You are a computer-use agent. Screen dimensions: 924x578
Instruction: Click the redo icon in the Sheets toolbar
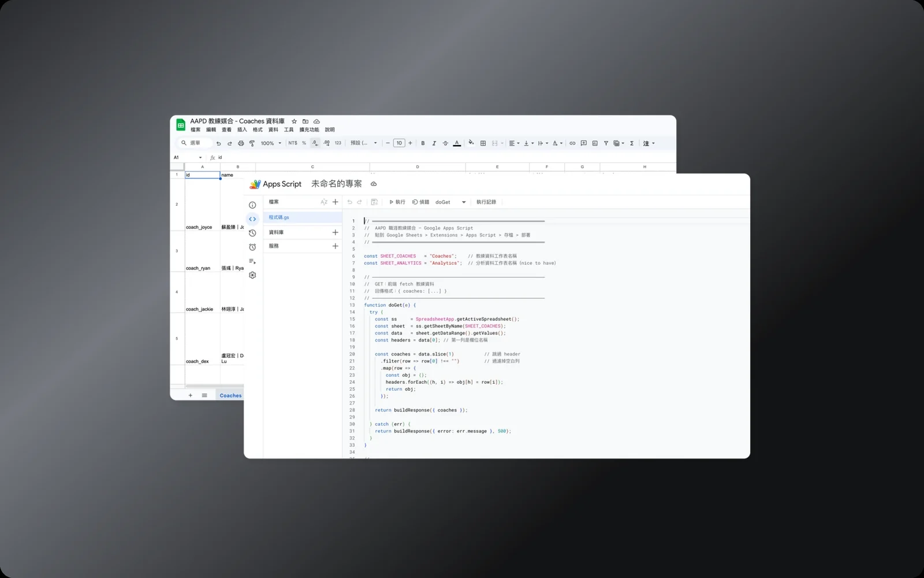tap(229, 143)
